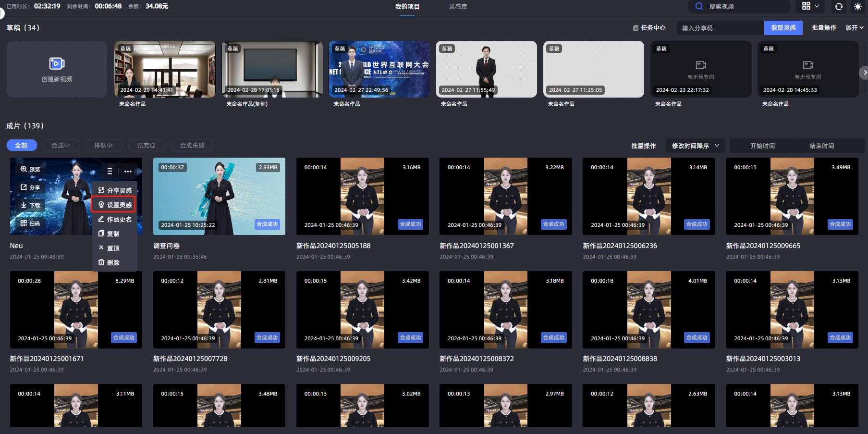868x434 pixels.
Task: Click the 扫码 QR icon on Neu card
Action: (x=24, y=223)
